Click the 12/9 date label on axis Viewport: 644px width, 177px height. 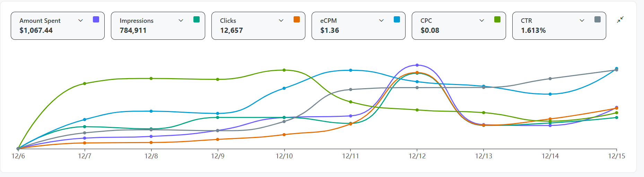click(218, 156)
